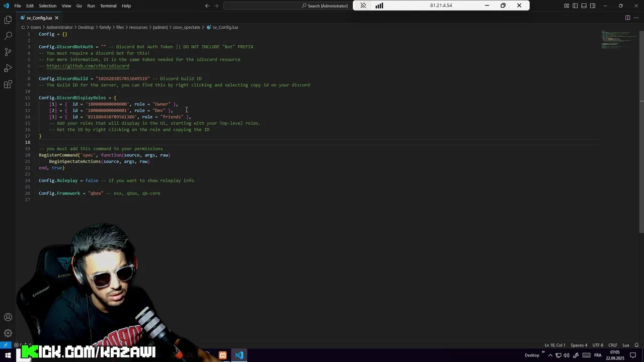The image size is (644, 362).
Task: Toggle the primary side bar
Action: pos(575,6)
